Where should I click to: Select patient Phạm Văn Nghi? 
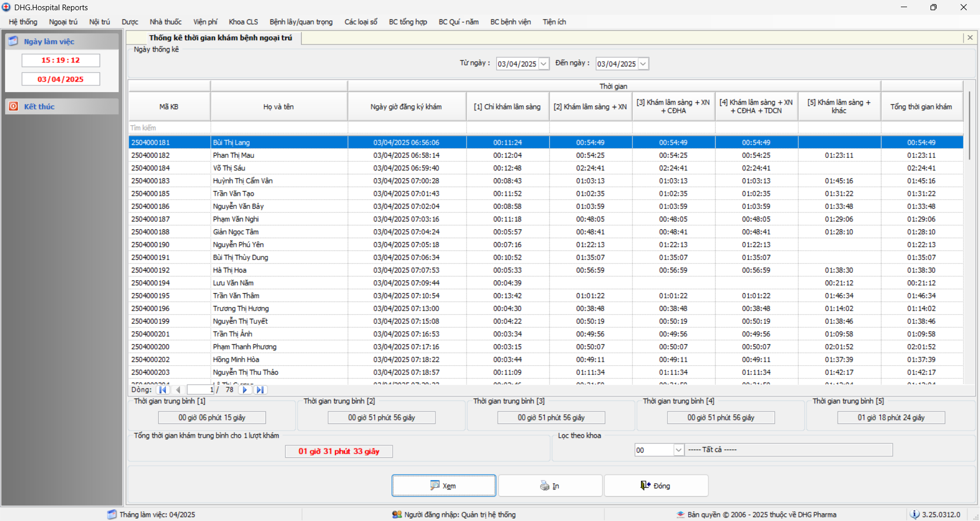point(546,219)
